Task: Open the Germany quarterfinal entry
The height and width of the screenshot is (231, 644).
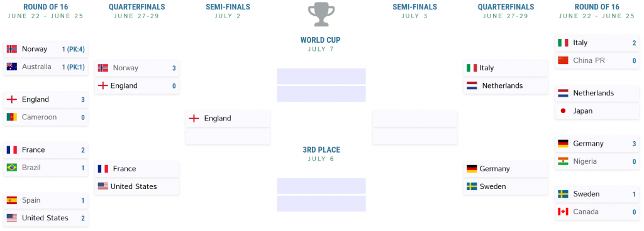Action: [506, 169]
